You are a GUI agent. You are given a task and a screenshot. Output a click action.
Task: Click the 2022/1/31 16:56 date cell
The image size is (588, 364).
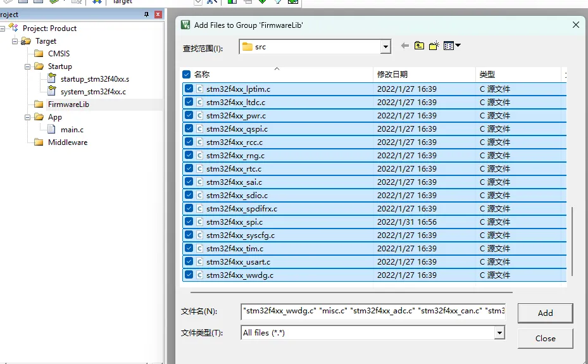point(407,222)
